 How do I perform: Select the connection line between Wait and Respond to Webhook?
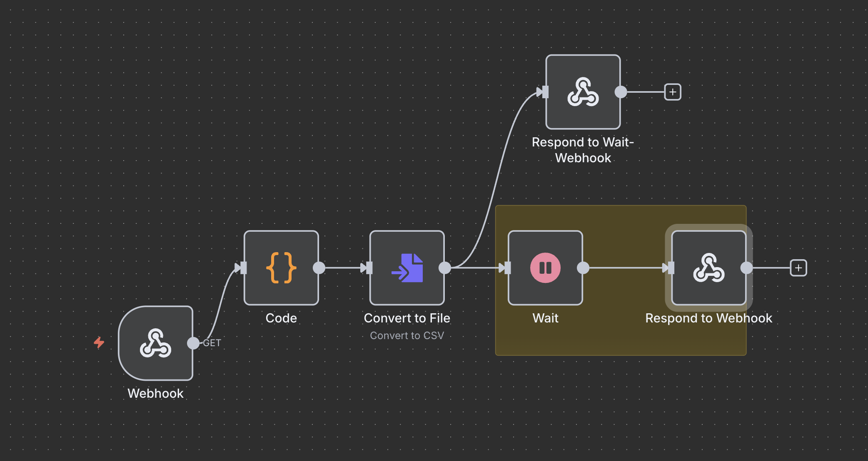(x=627, y=268)
